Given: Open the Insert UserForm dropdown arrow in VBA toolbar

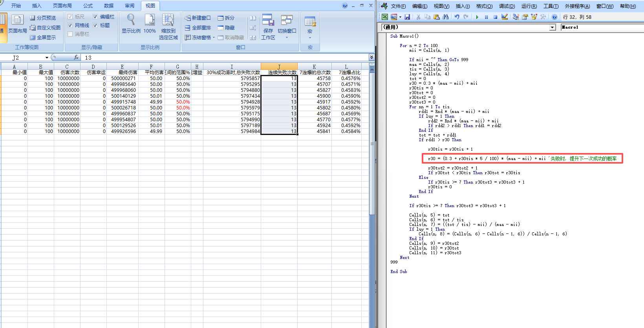Looking at the screenshot, I should coord(400,17).
